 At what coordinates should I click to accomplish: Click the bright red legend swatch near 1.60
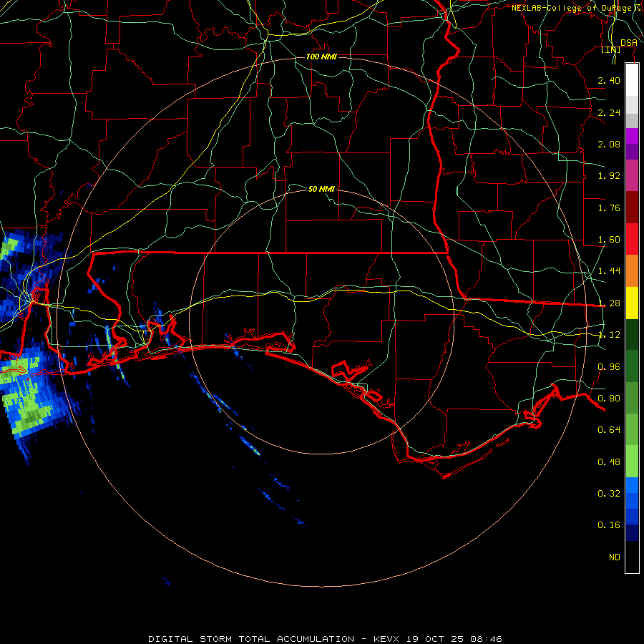click(x=632, y=239)
